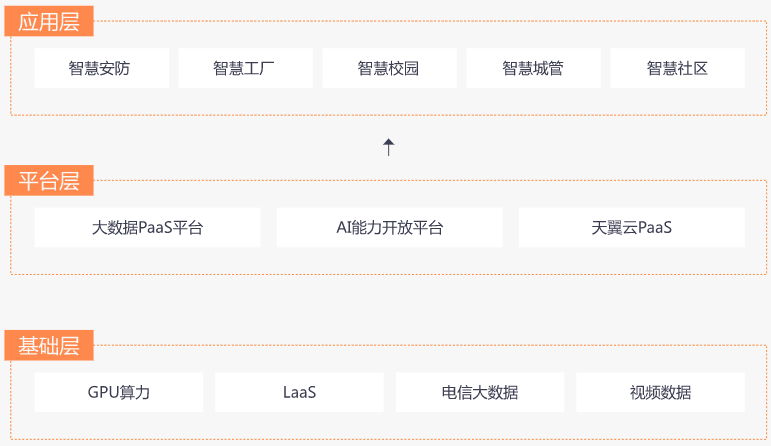Click the 智慧校园 box
This screenshot has width=771, height=446.
click(389, 68)
